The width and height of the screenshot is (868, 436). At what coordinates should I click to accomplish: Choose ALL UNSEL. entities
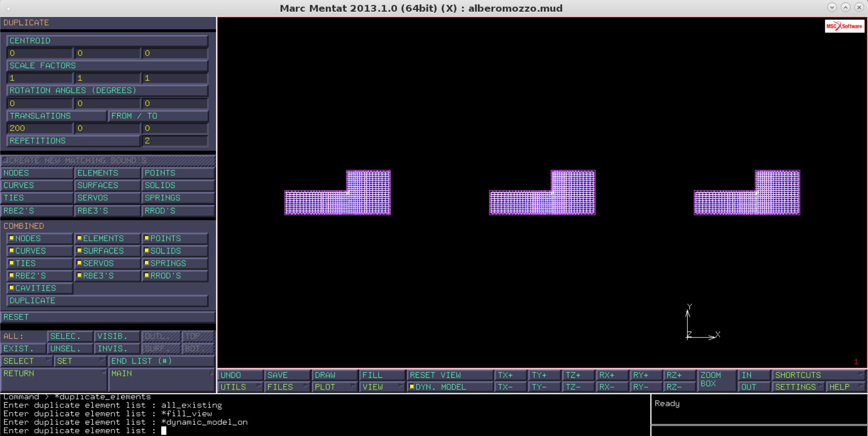coord(70,349)
